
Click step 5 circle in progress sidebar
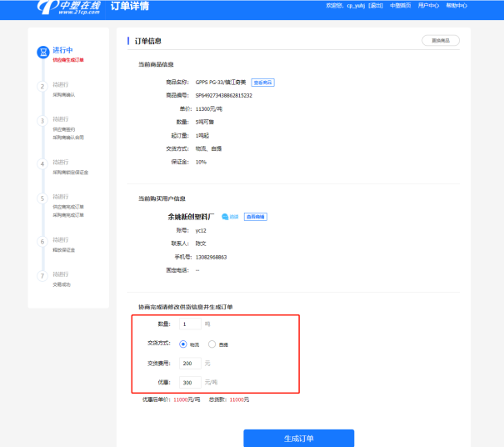point(42,198)
